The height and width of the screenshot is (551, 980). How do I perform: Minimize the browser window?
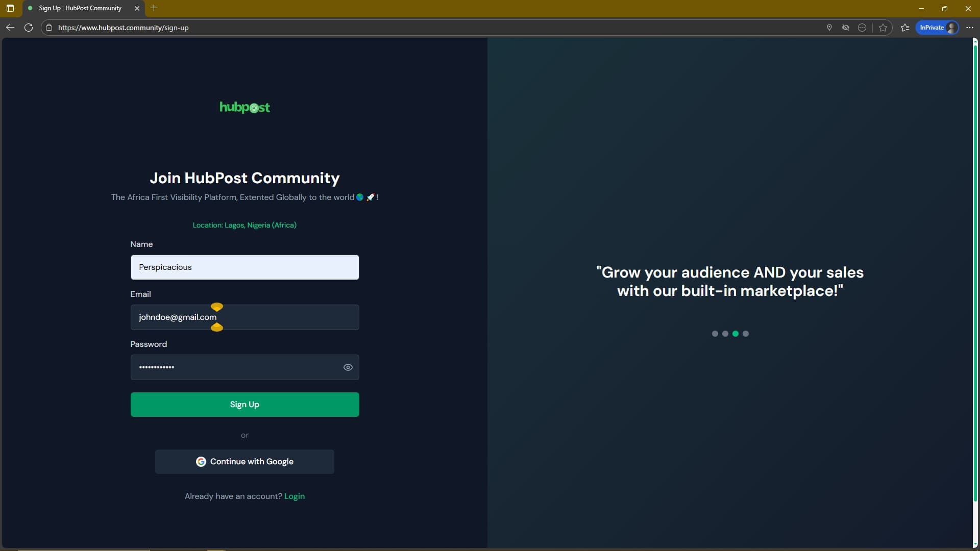(921, 8)
